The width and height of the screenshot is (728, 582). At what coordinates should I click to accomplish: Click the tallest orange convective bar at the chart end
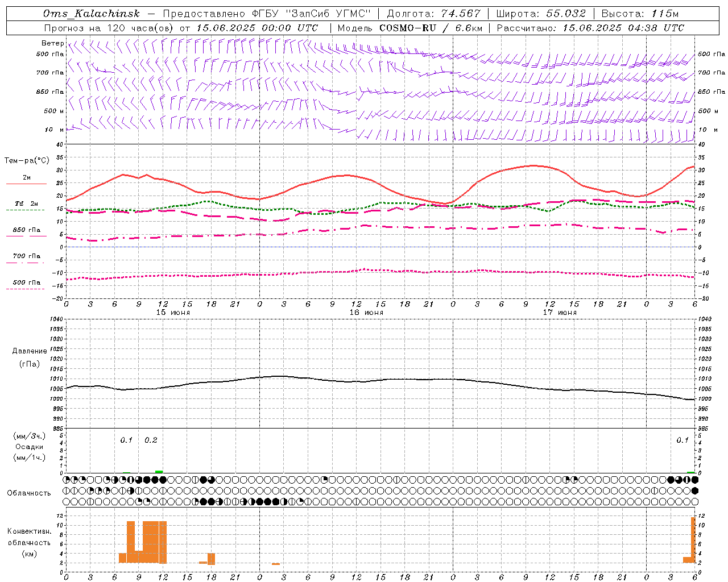693,540
